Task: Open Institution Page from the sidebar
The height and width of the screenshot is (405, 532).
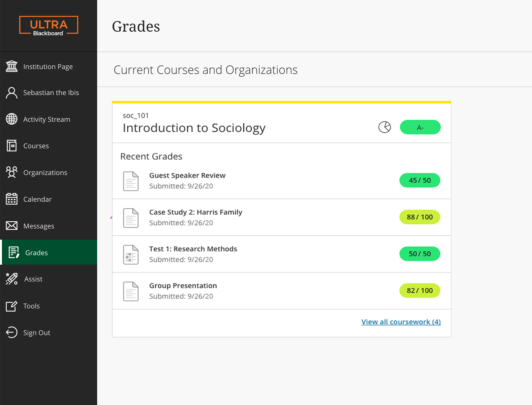Action: click(49, 66)
